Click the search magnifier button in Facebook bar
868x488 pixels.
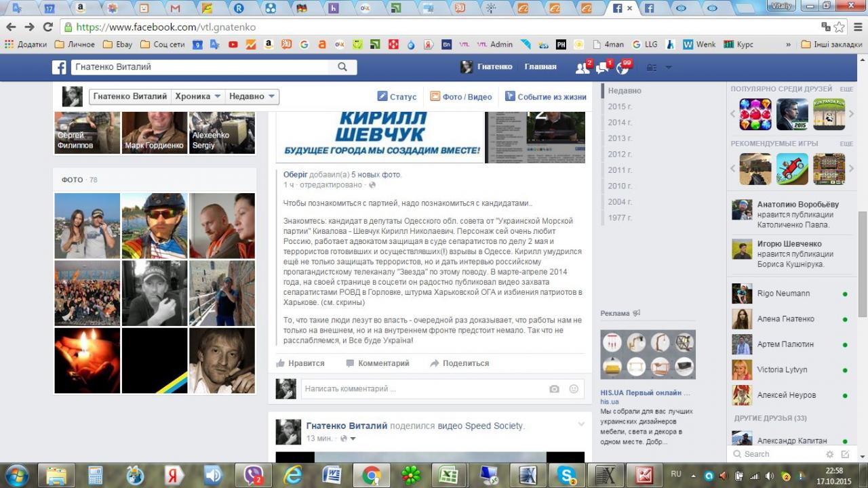[342, 67]
